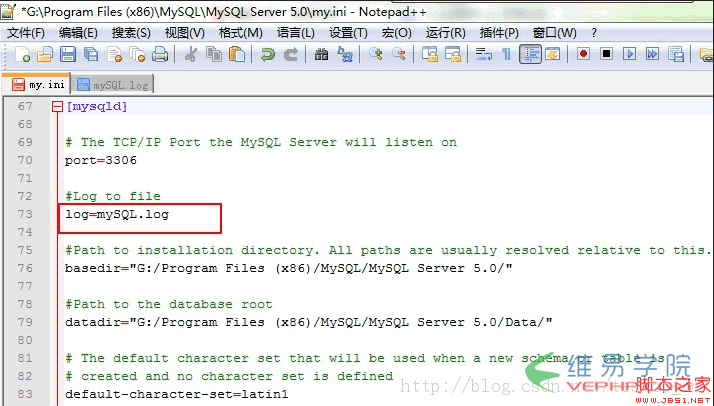Open the 宏(O) menu

click(x=397, y=33)
